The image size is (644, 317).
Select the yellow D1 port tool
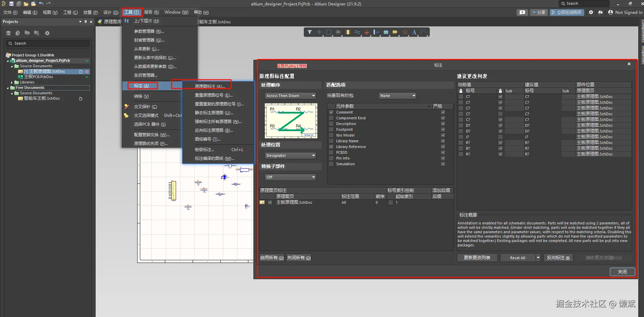(x=395, y=32)
